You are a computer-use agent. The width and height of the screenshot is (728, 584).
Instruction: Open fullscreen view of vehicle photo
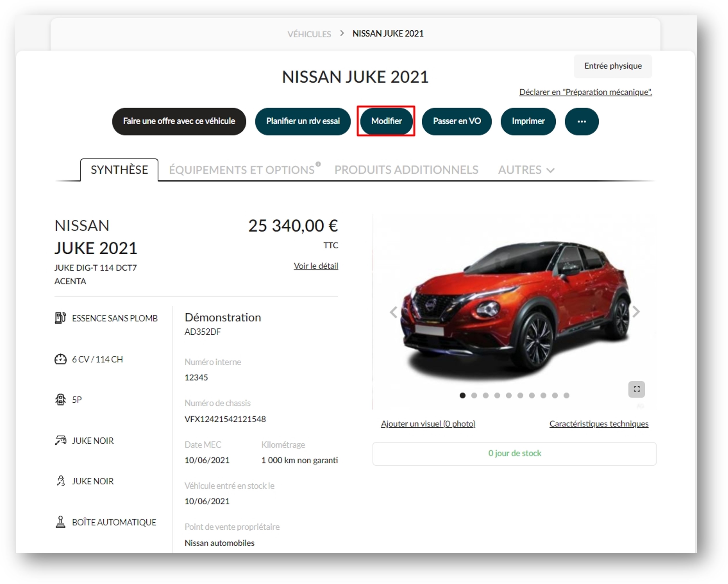(x=636, y=389)
